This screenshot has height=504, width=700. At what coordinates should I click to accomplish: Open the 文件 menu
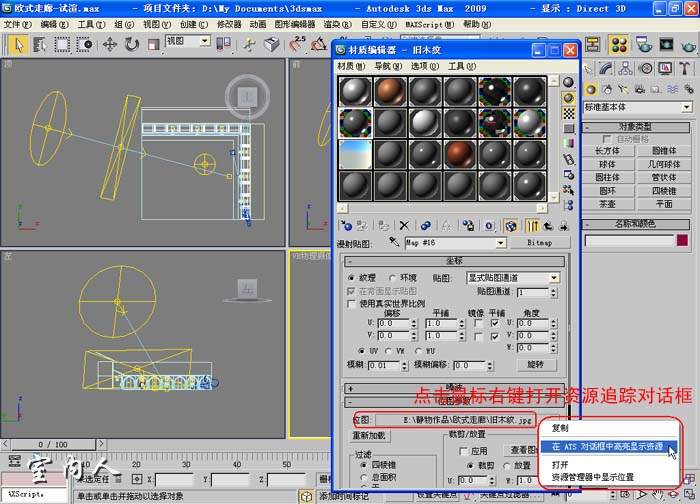(x=17, y=24)
